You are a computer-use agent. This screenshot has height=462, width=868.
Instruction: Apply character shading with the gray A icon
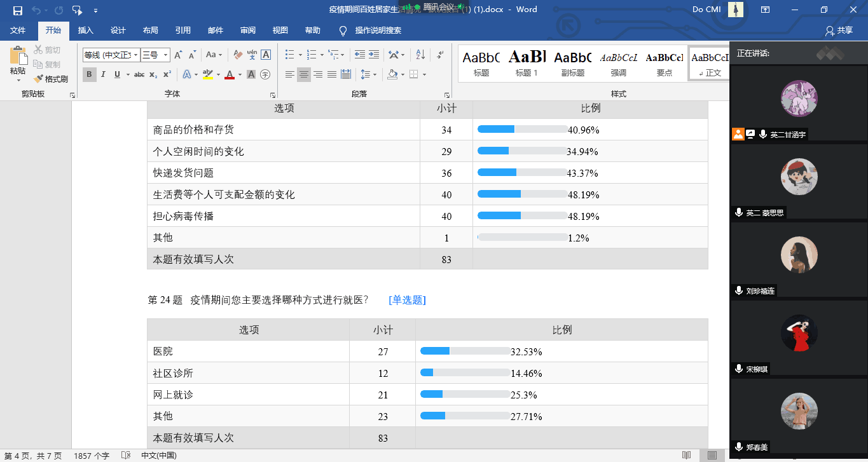coord(251,74)
